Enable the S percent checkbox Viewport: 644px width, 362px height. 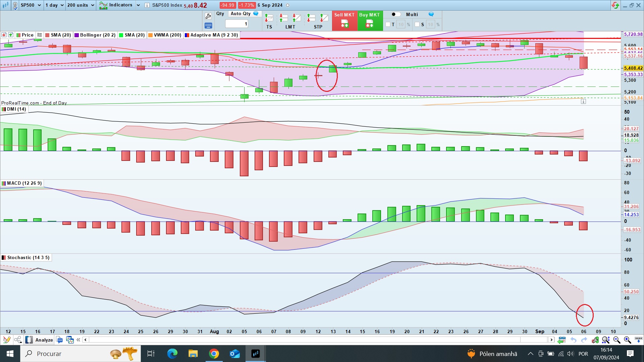(417, 24)
